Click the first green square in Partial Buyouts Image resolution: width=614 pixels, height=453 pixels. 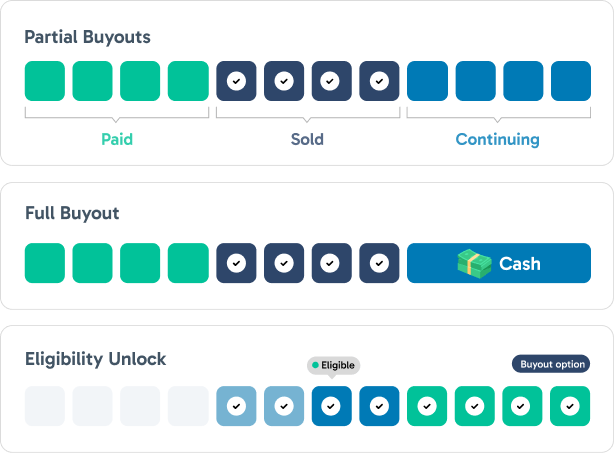click(45, 81)
